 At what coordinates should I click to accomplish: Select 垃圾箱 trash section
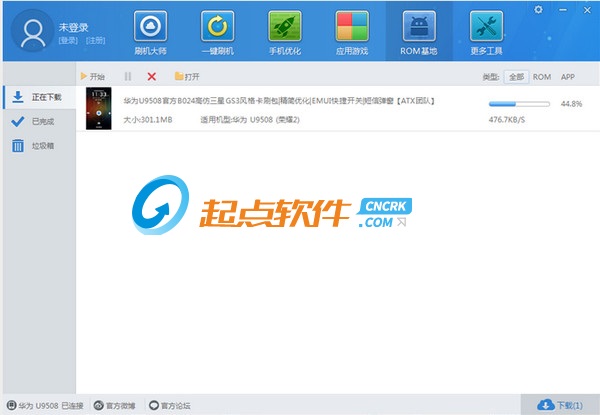click(40, 146)
